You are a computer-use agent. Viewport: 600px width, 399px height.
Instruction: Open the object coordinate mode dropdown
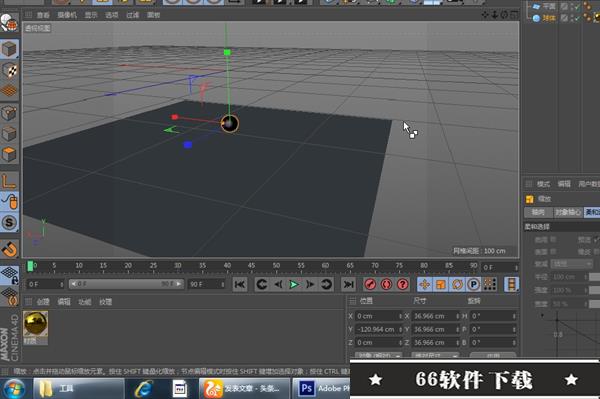(x=378, y=356)
